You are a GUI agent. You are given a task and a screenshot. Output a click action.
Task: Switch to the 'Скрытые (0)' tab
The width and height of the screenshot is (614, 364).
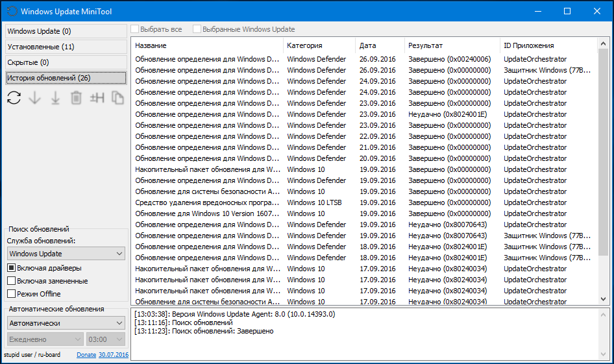(66, 63)
